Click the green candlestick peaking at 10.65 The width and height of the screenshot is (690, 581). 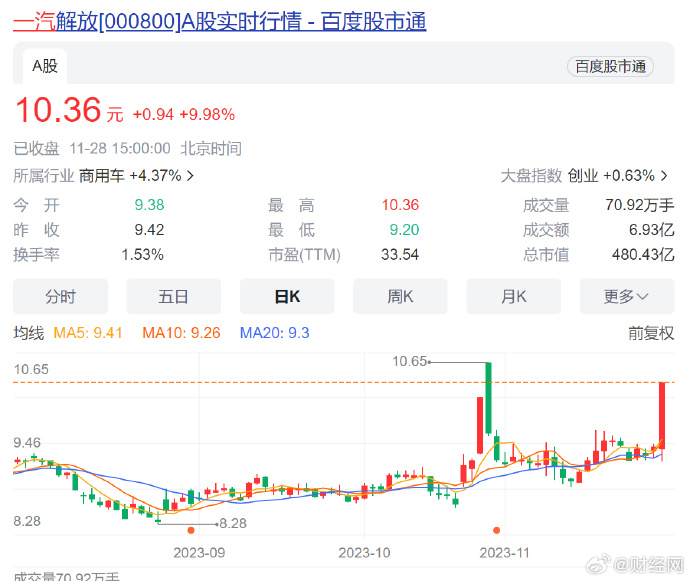click(x=488, y=398)
